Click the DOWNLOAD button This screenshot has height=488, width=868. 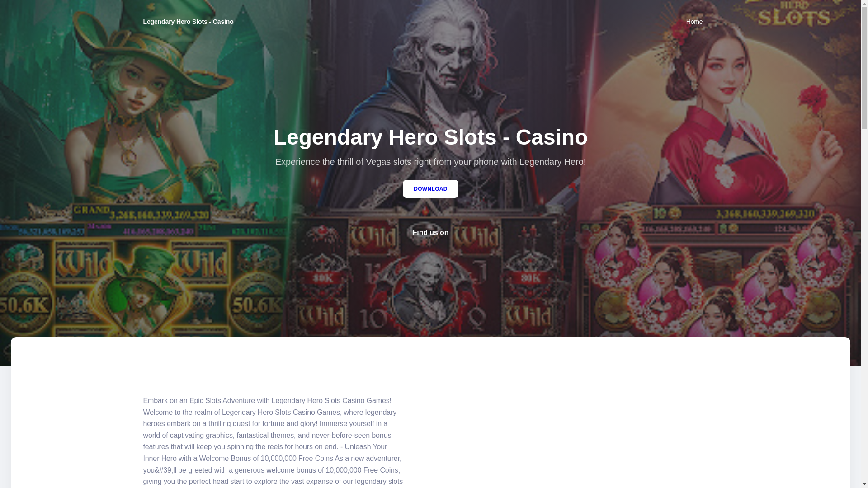(430, 189)
